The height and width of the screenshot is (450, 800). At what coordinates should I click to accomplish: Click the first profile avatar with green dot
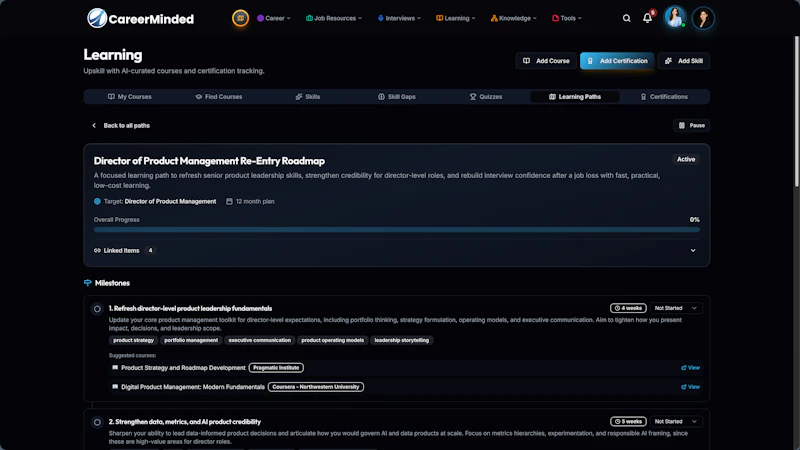(x=674, y=17)
